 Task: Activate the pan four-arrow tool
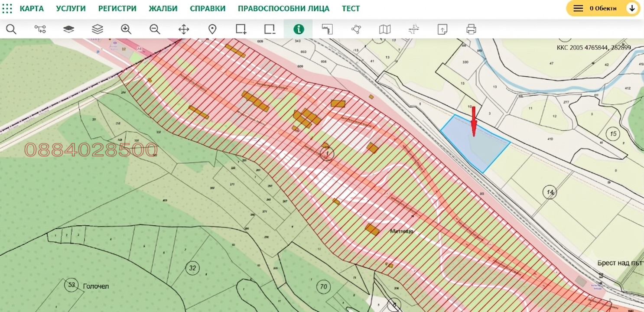click(x=184, y=29)
